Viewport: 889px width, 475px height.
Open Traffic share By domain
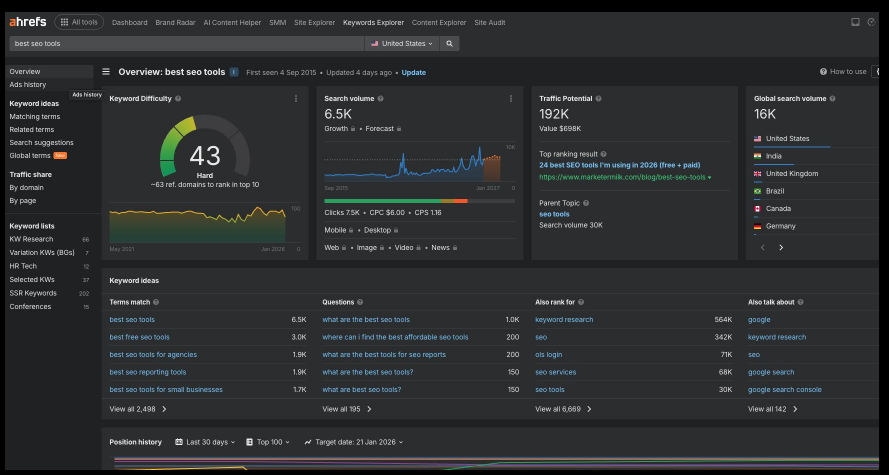[x=27, y=188]
